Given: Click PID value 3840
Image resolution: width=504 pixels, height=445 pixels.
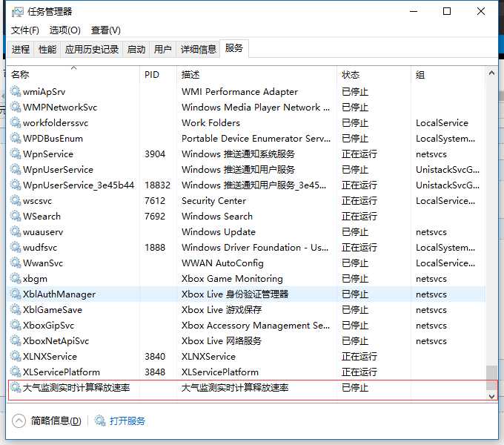Looking at the screenshot, I should [x=155, y=356].
